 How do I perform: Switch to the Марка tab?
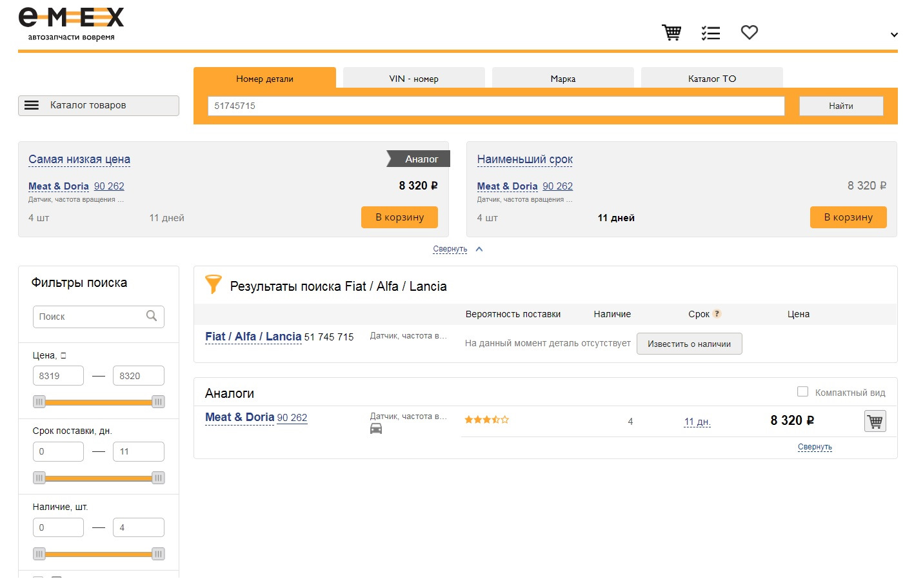pos(563,78)
